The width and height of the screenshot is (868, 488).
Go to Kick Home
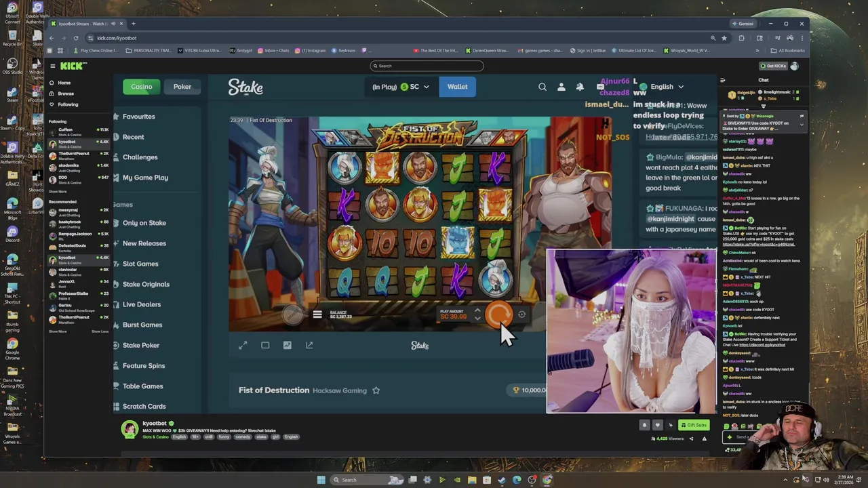[64, 83]
